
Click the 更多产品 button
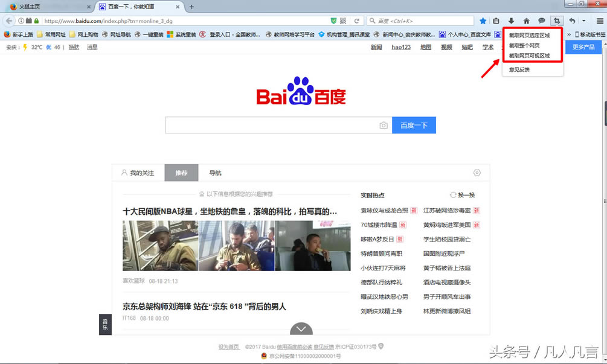583,47
